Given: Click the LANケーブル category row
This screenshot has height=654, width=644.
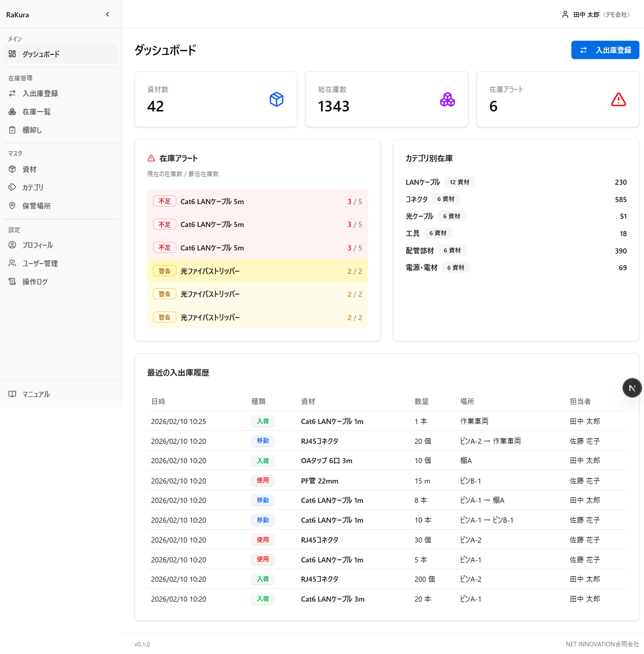Looking at the screenshot, I should pos(516,182).
